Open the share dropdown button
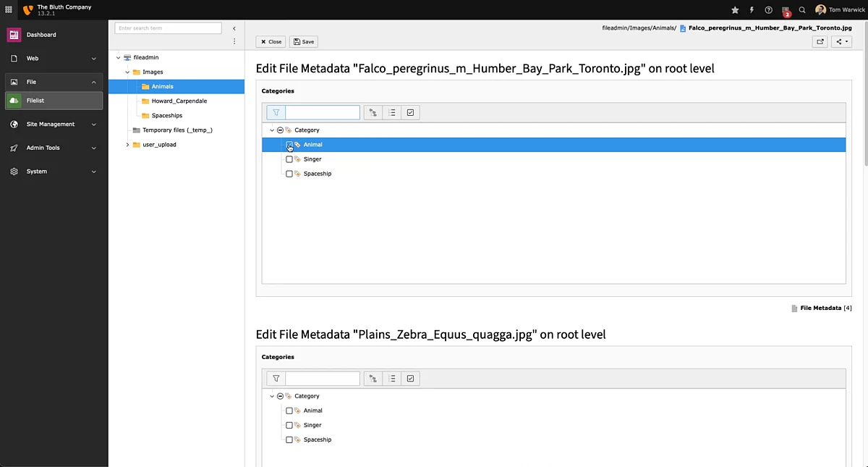Image resolution: width=868 pixels, height=467 pixels. [842, 42]
